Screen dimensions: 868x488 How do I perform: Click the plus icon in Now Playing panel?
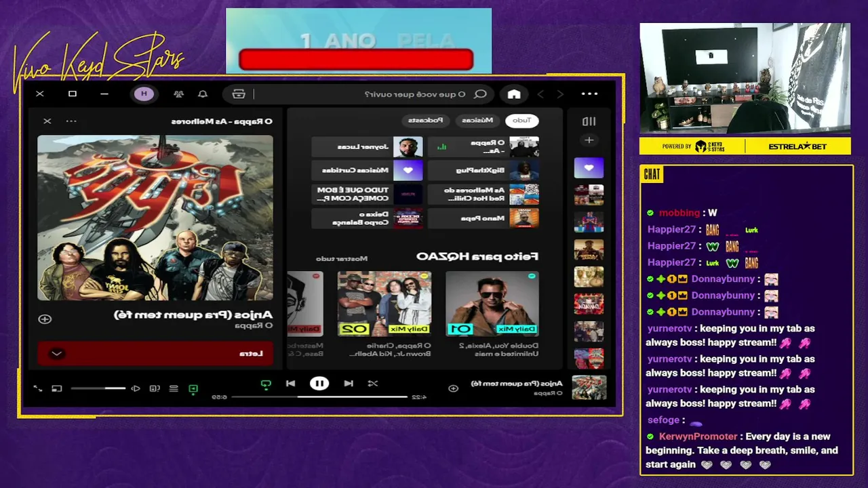coord(45,319)
